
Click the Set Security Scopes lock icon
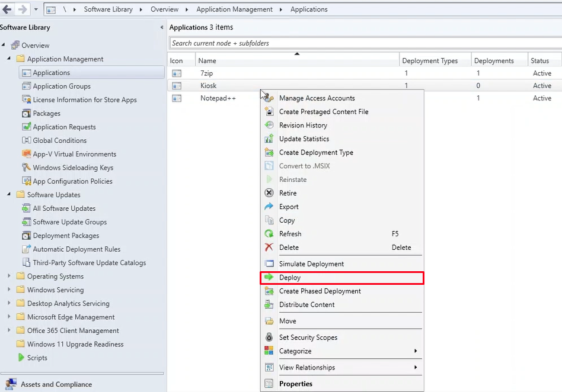point(269,338)
